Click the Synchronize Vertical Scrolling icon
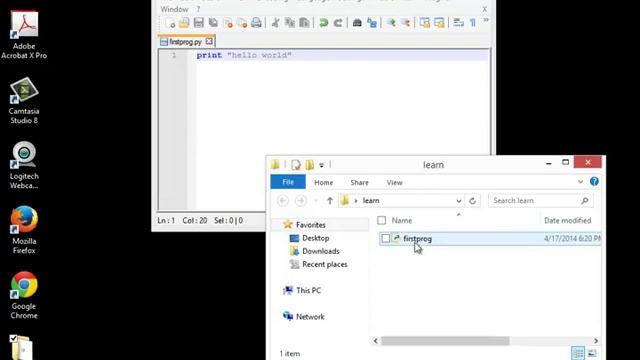The image size is (640, 360). 424,23
